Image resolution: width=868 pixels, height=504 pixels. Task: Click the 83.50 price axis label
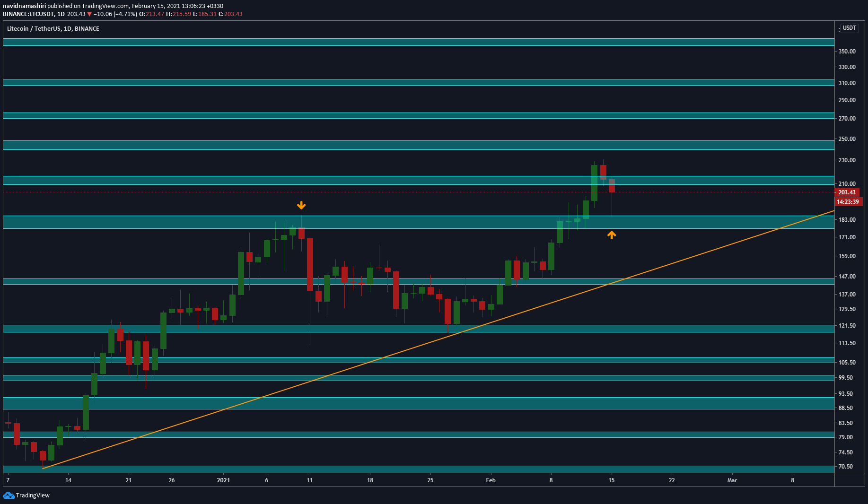845,423
